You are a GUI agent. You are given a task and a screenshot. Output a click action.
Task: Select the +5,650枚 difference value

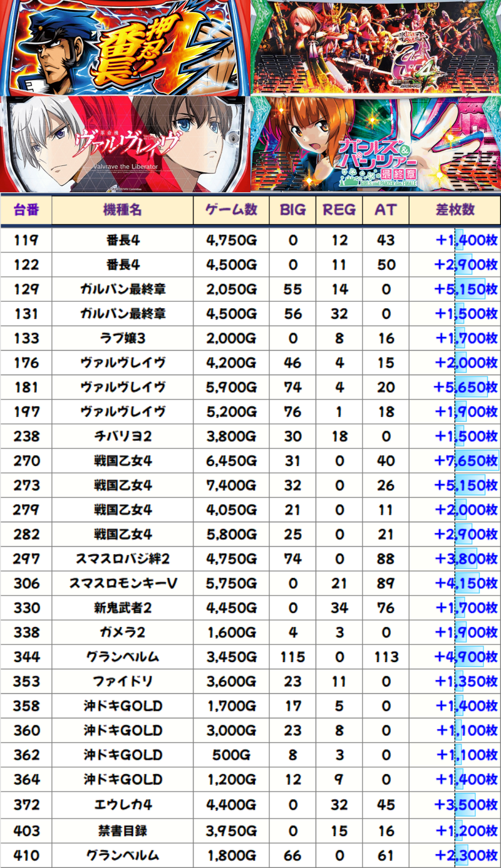tap(466, 388)
